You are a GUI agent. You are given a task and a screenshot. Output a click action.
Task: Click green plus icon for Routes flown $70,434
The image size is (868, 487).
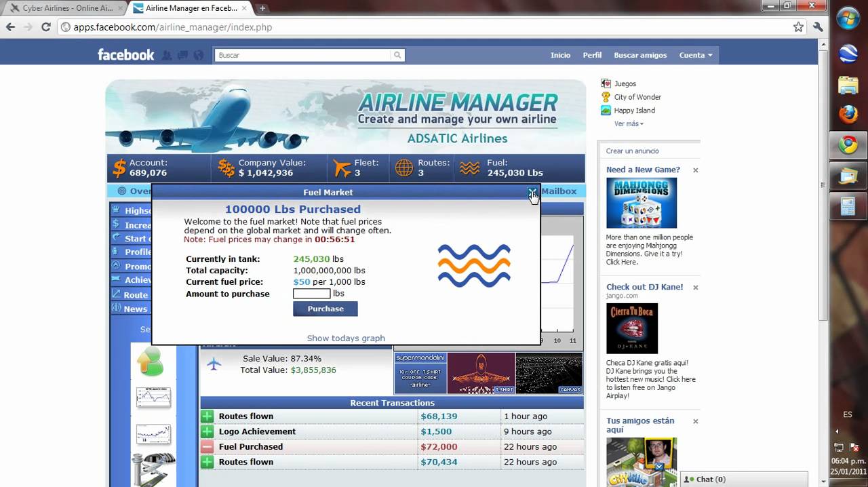207,462
